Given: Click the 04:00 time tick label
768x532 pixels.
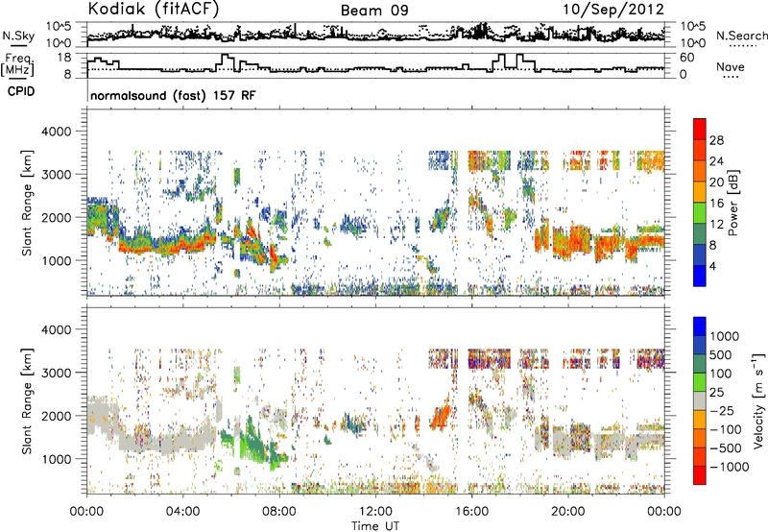Looking at the screenshot, I should [x=182, y=512].
